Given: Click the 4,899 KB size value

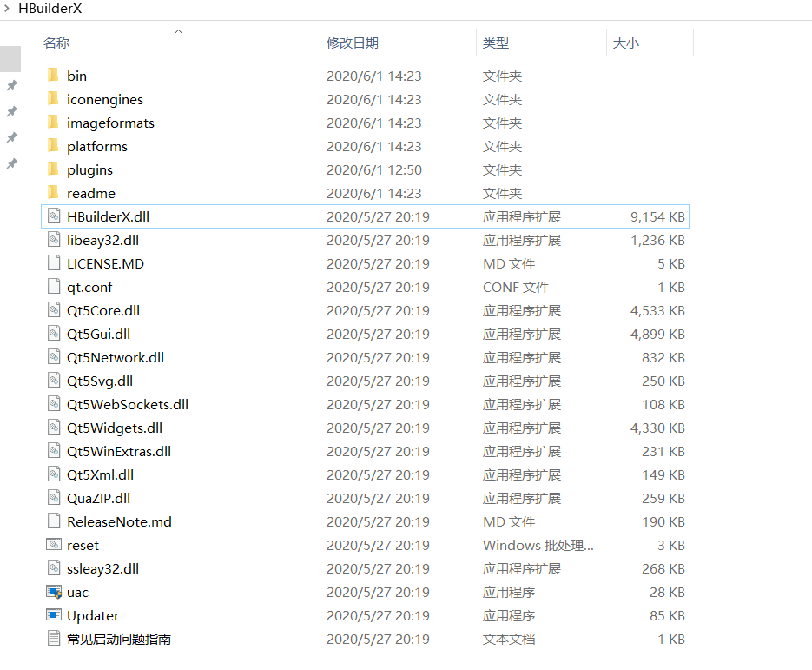Looking at the screenshot, I should (657, 334).
